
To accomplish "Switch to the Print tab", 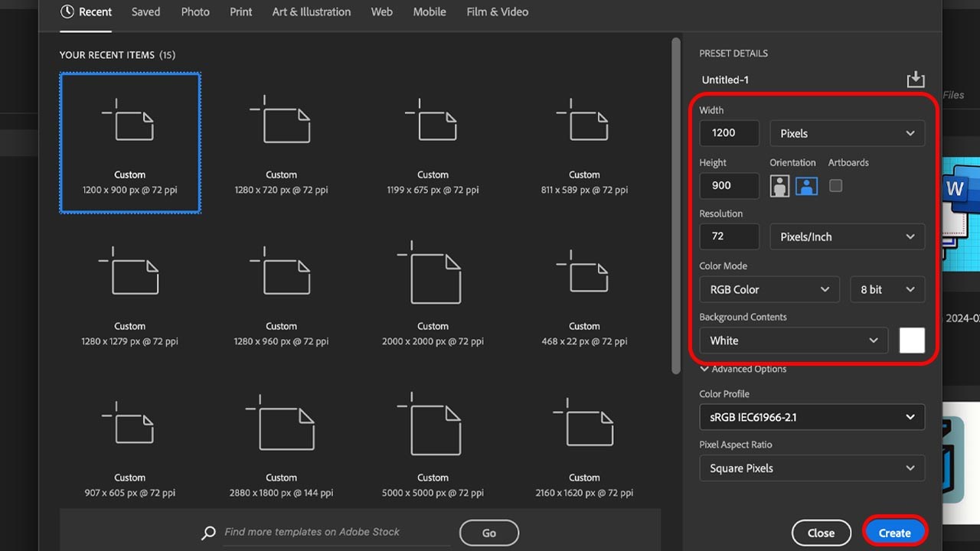I will pyautogui.click(x=241, y=12).
